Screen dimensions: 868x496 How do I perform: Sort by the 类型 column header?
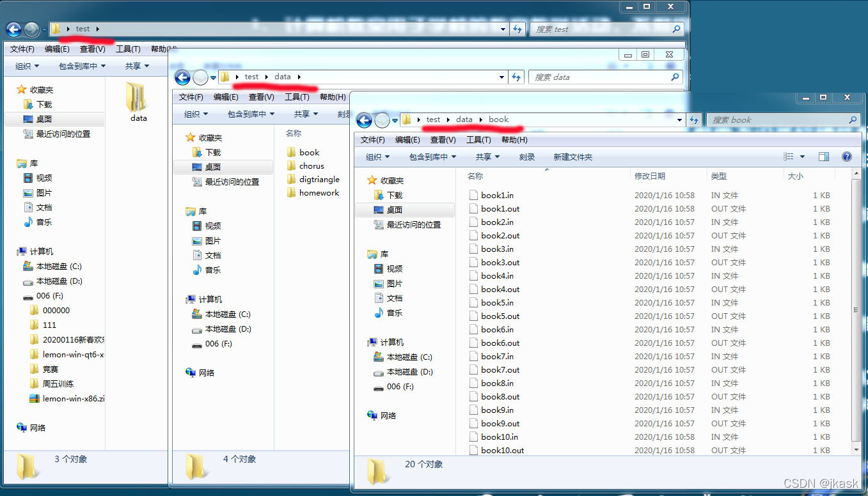pyautogui.click(x=719, y=176)
